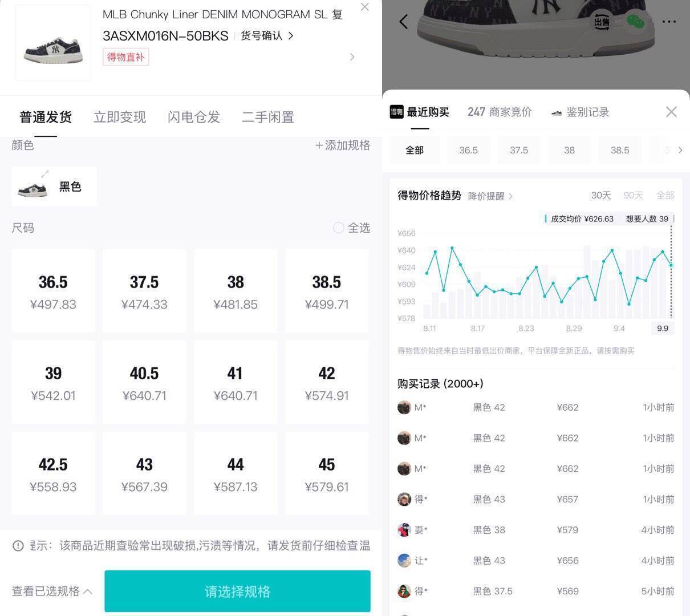Close the product spec sheet
The height and width of the screenshot is (616, 690).
click(364, 7)
